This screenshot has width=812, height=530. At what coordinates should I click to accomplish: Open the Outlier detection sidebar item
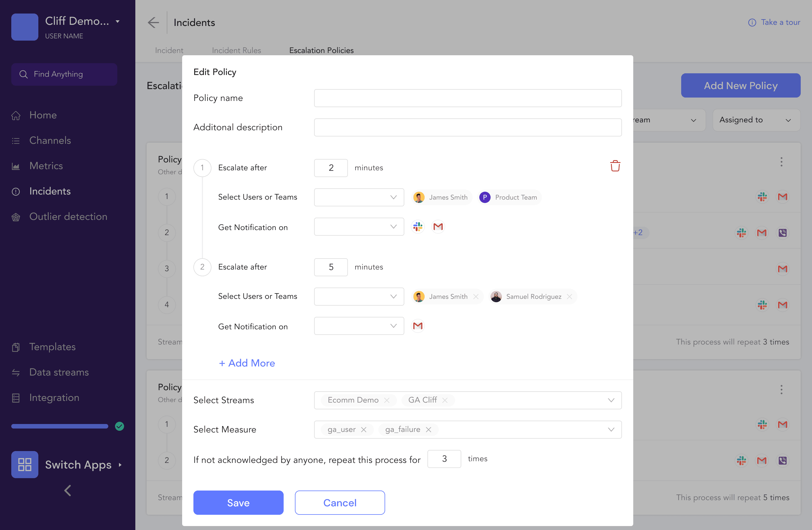(68, 216)
